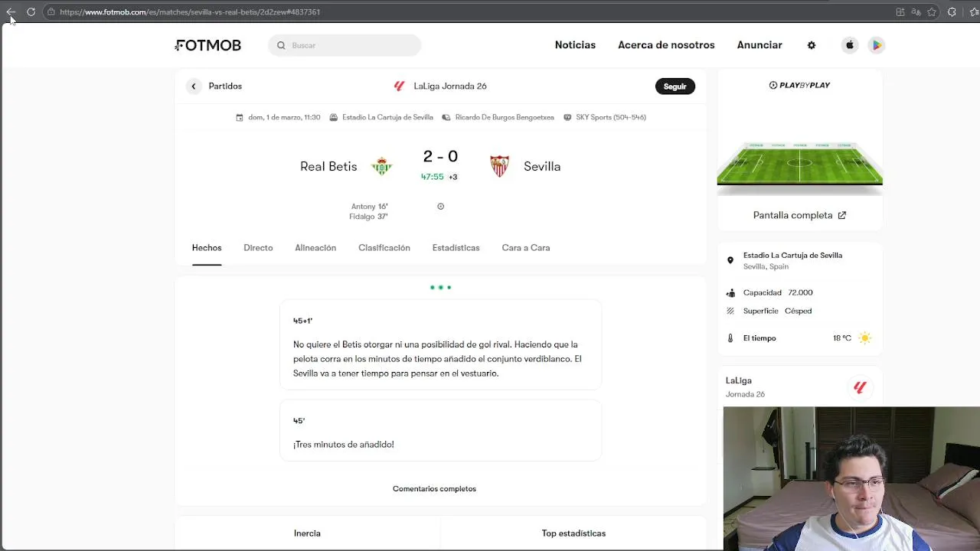
Task: Go back to Partidos with the chevron button
Action: [x=194, y=86]
